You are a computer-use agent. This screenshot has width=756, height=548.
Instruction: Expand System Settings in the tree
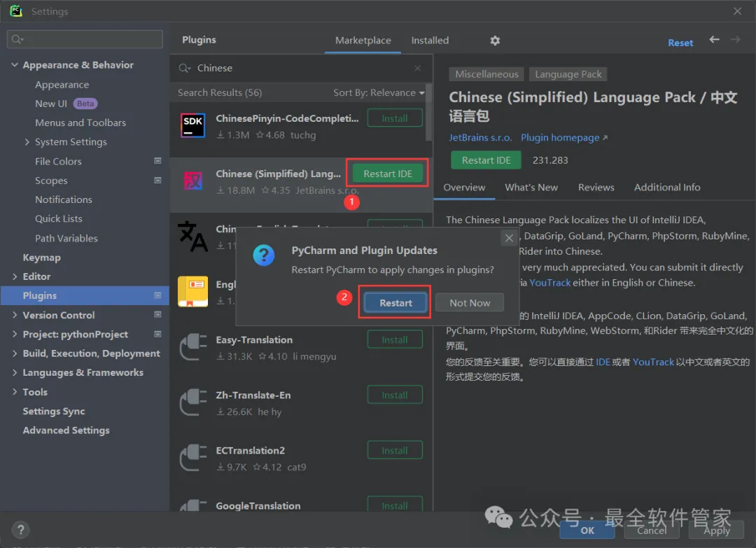pos(27,141)
